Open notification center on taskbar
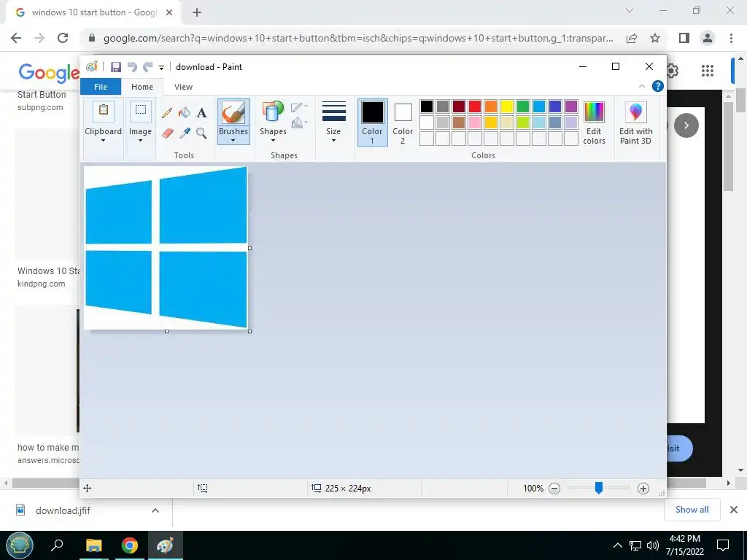The height and width of the screenshot is (560, 747). coord(723,545)
